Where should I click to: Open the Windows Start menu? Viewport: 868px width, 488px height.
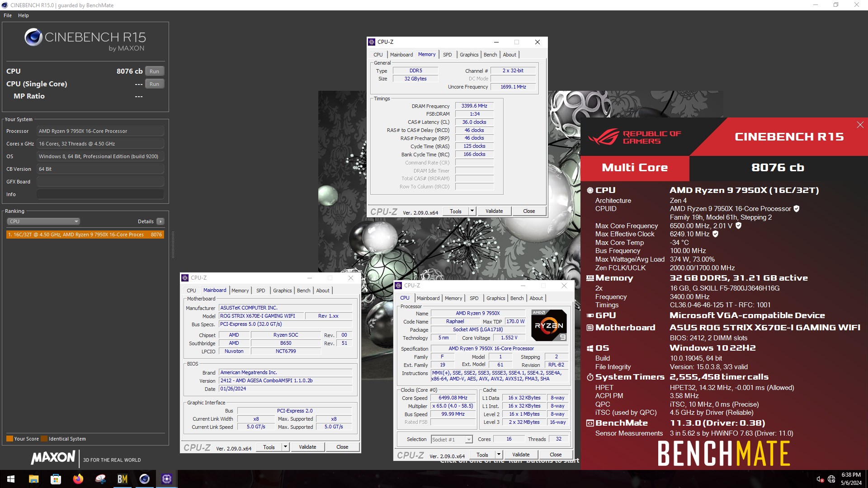[11, 479]
